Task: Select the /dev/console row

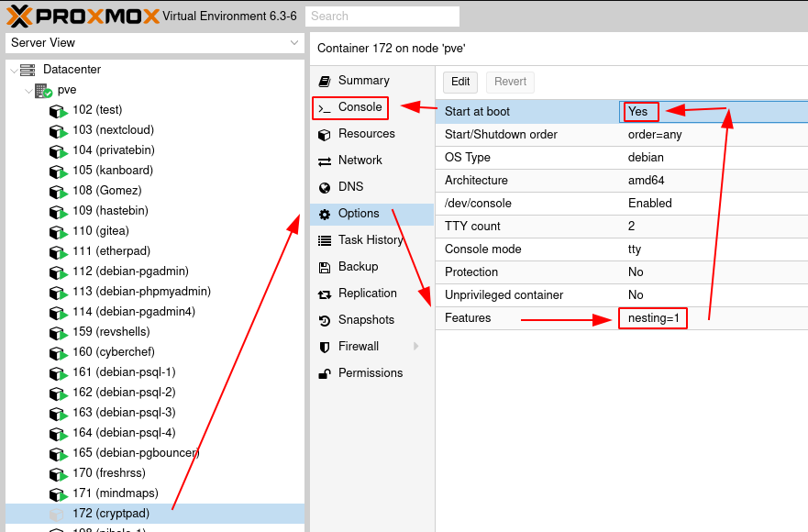Action: 622,204
